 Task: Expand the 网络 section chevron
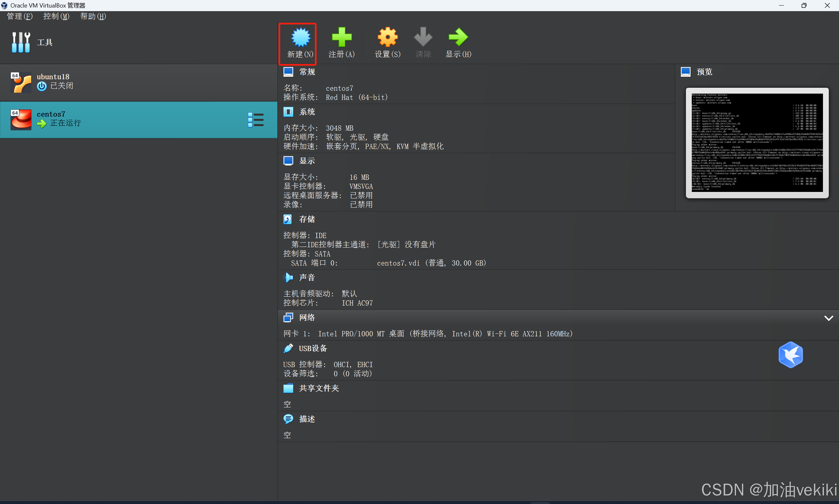829,318
